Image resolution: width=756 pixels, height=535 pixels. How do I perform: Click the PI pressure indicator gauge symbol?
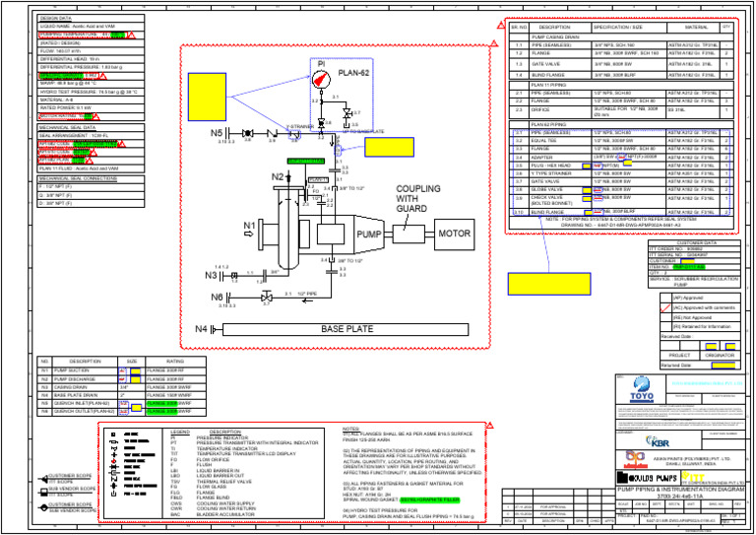coord(321,79)
